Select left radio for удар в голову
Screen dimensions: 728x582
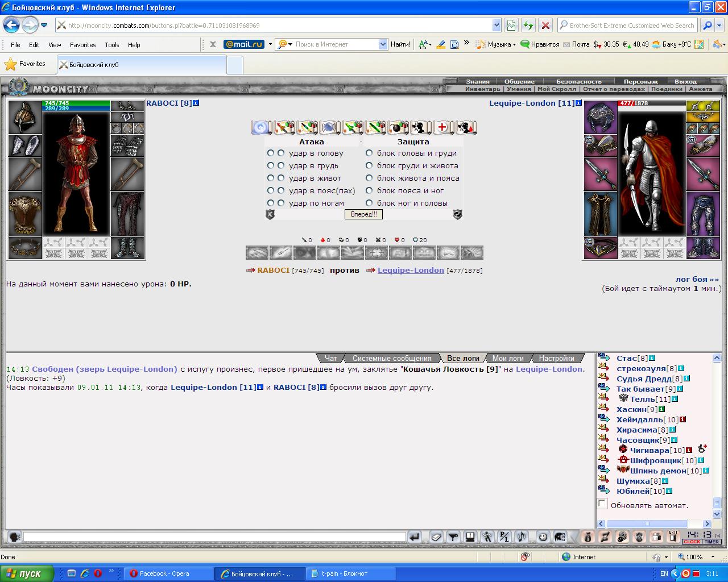click(271, 153)
